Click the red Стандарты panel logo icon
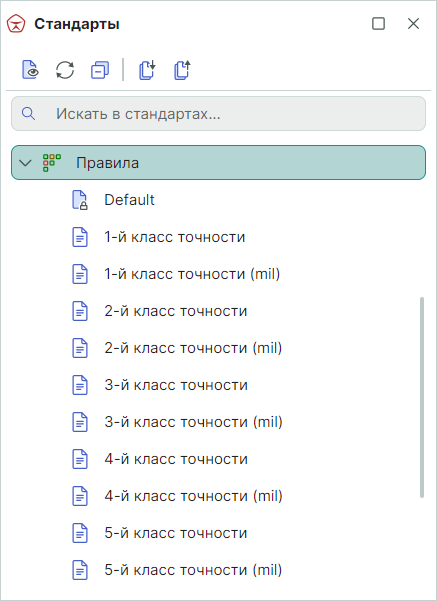The height and width of the screenshot is (601, 437). click(x=16, y=24)
